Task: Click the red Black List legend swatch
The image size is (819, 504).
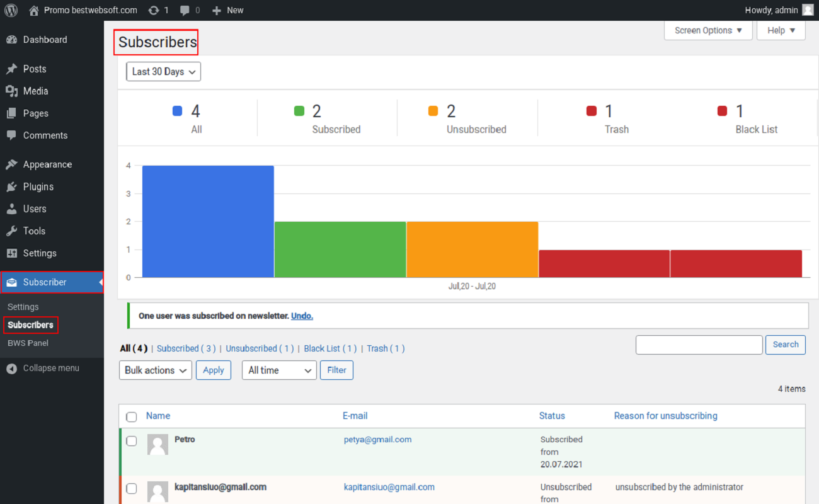Action: click(x=723, y=112)
